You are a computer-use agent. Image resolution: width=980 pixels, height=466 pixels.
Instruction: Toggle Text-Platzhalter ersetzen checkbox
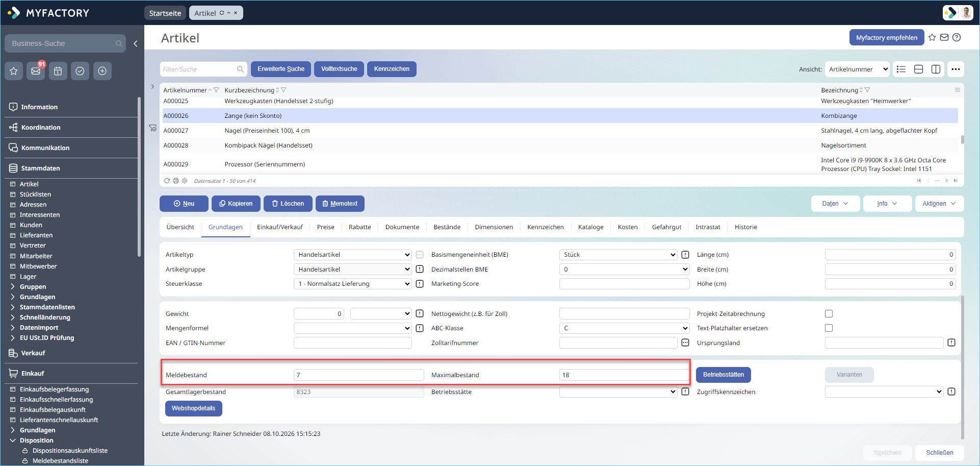click(829, 328)
